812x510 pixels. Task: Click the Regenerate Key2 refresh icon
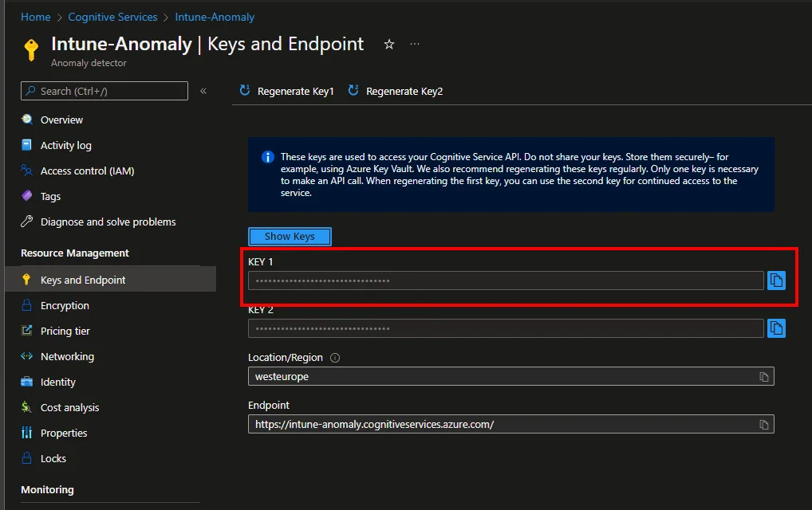pyautogui.click(x=353, y=91)
